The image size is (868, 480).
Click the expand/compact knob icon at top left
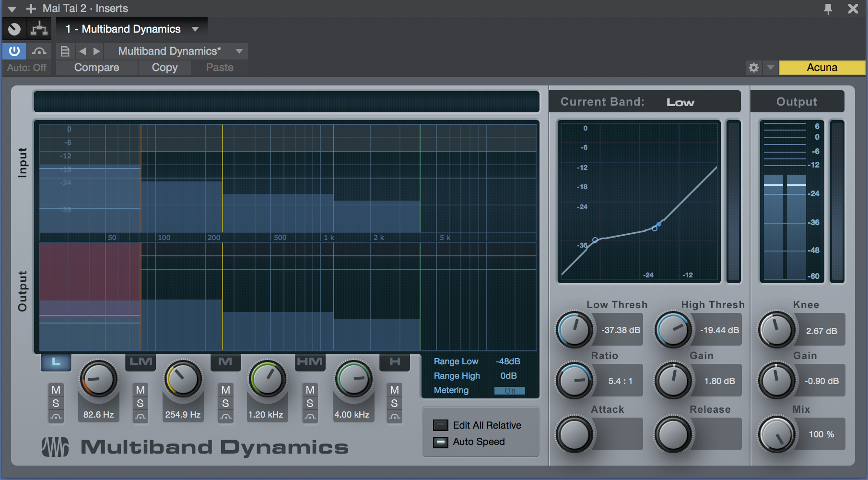click(x=14, y=29)
